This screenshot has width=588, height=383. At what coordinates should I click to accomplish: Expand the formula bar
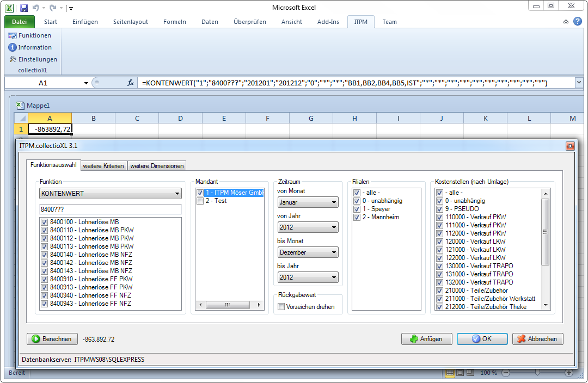(579, 83)
